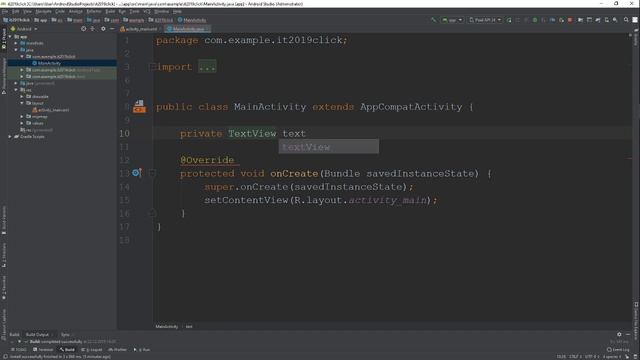The height and width of the screenshot is (360, 640).
Task: Open the Android project view dropdown
Action: [x=24, y=29]
